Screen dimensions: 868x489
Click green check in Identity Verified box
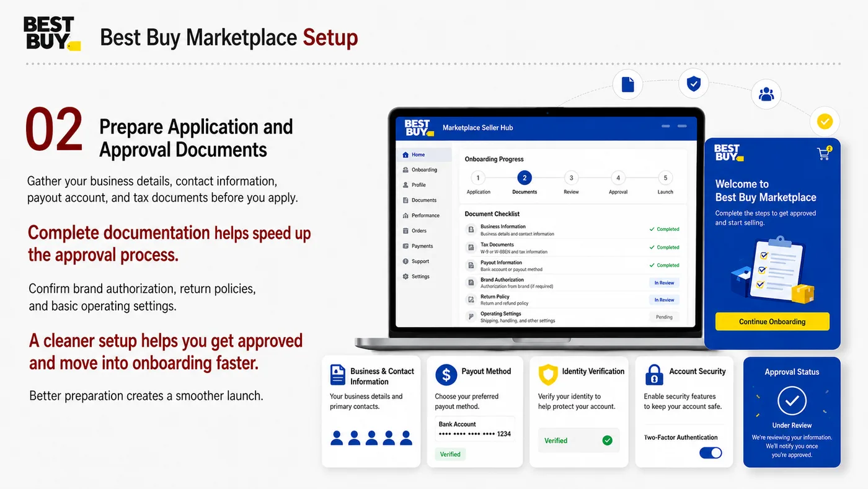pos(607,441)
